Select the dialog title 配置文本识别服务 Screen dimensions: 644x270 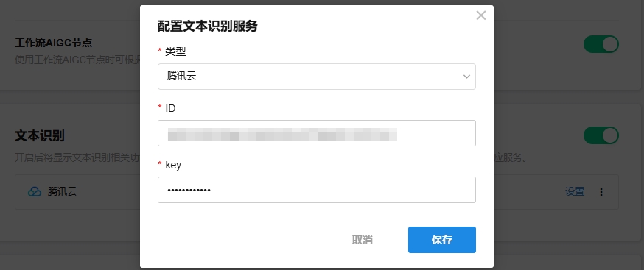[208, 26]
